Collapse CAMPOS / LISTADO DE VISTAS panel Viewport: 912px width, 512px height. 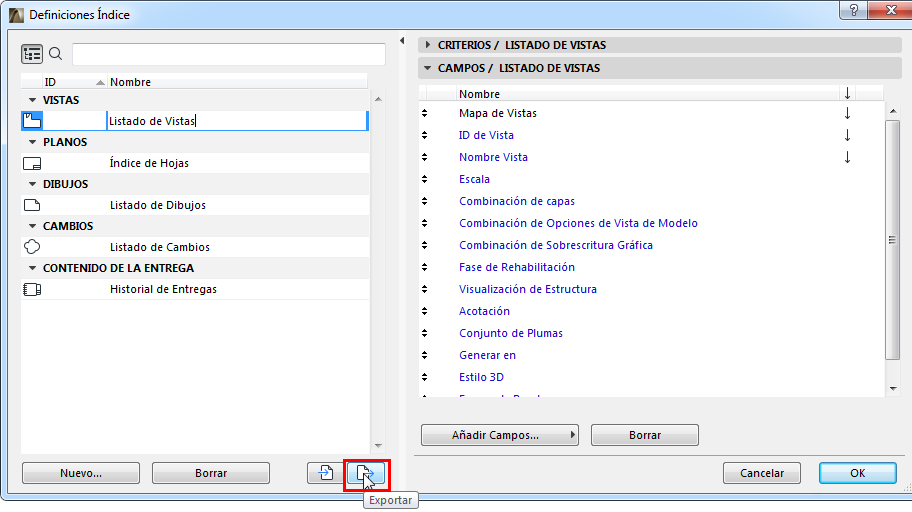tap(428, 68)
